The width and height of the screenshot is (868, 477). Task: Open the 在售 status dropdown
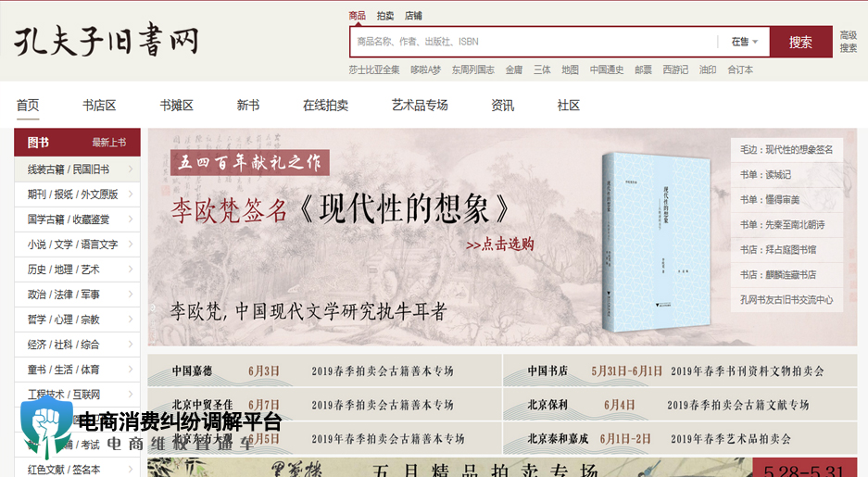[x=744, y=42]
